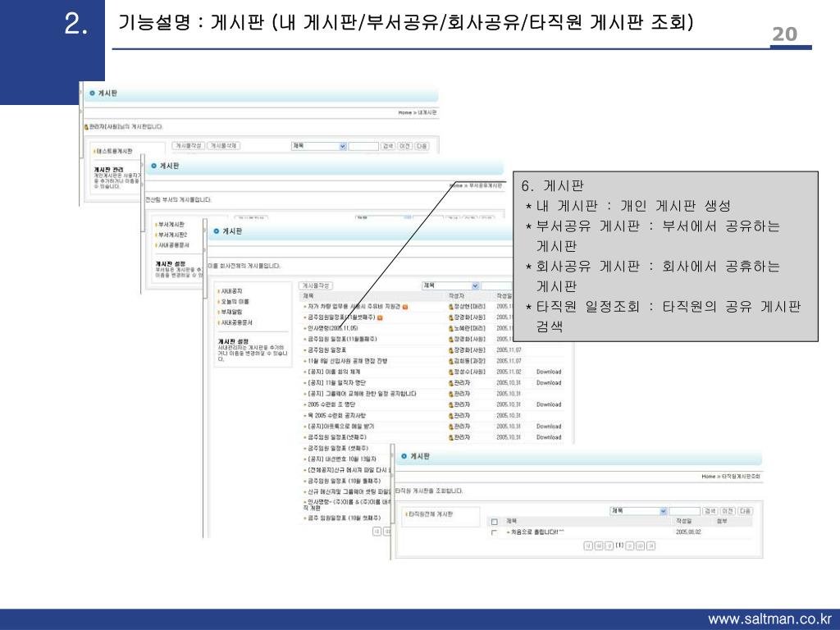Click the www.saltman.co.kr footer link

coord(769,619)
